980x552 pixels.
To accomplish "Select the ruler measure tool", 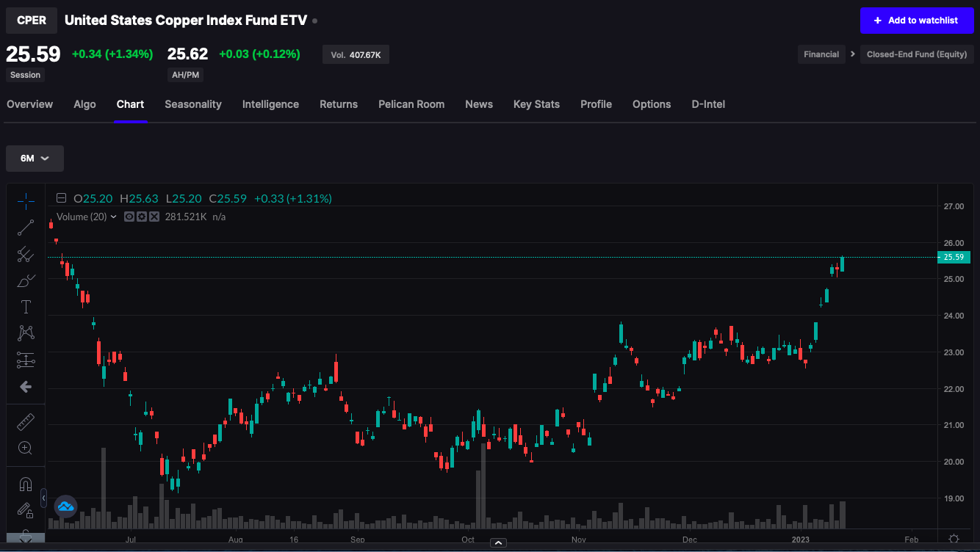I will pos(26,421).
